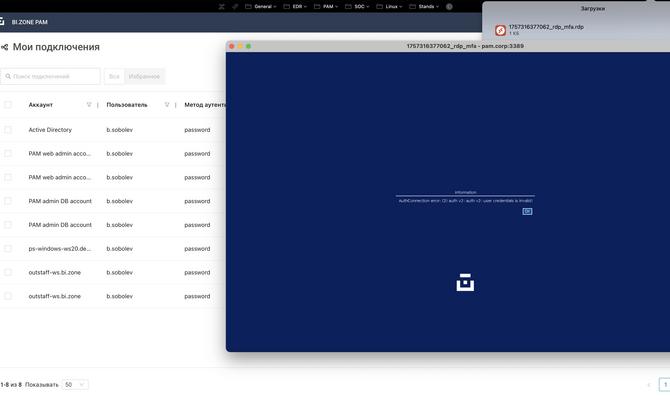Open the EDR bookmarks folder
670x400 pixels.
(295, 6)
